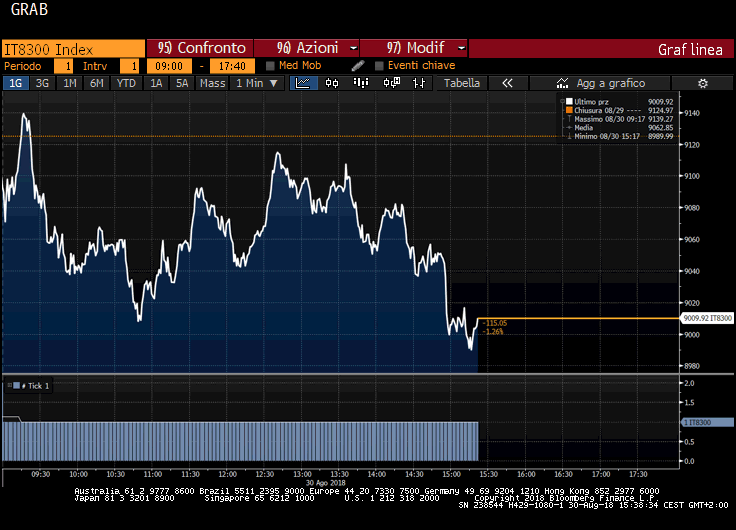Toggle the Eventi chiave checkbox

coord(379,66)
